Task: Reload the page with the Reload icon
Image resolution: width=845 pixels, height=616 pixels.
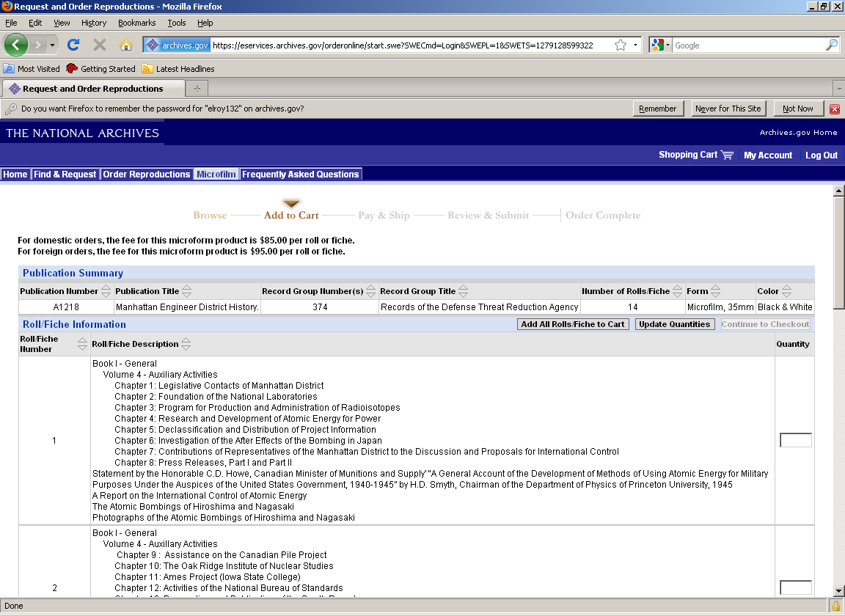Action: click(73, 45)
